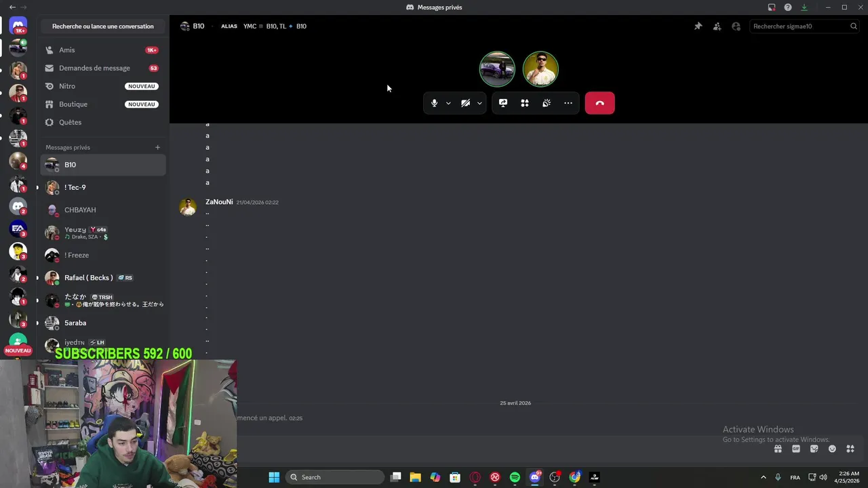Open the soundboard icon
Viewport: 868px width, 488px height.
547,103
